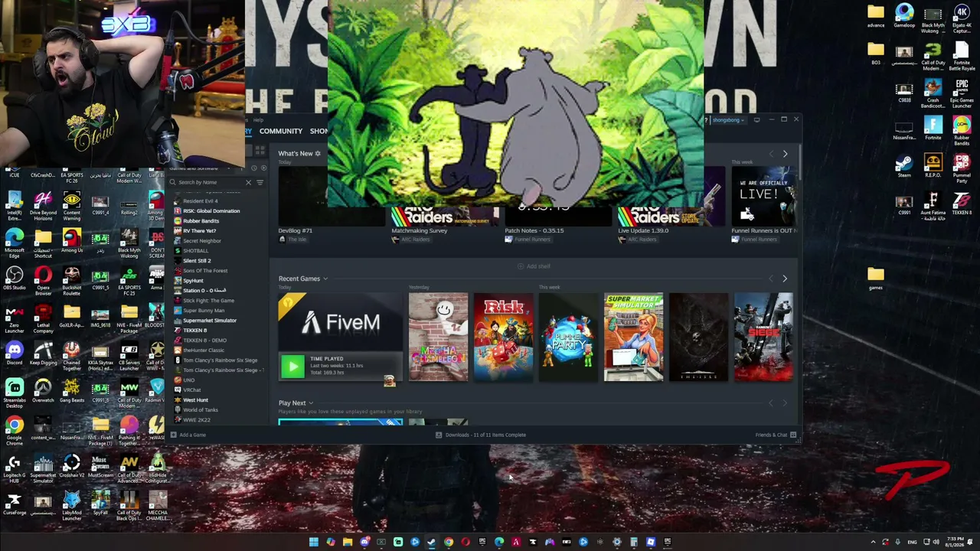Open the games folder on desktop
980x551 pixels.
[x=876, y=279]
